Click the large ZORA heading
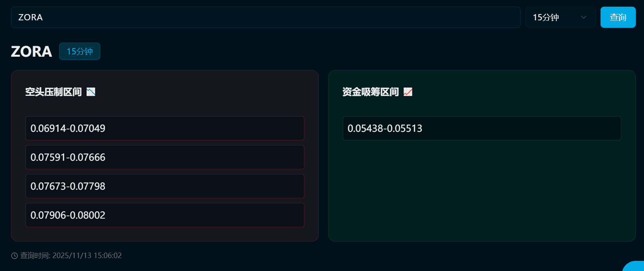This screenshot has height=271, width=644. click(x=31, y=51)
